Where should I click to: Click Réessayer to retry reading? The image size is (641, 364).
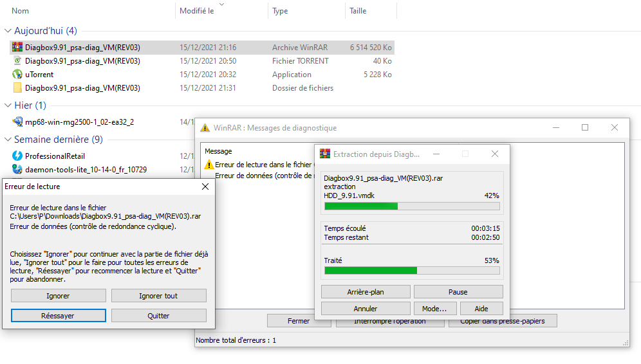coord(58,316)
